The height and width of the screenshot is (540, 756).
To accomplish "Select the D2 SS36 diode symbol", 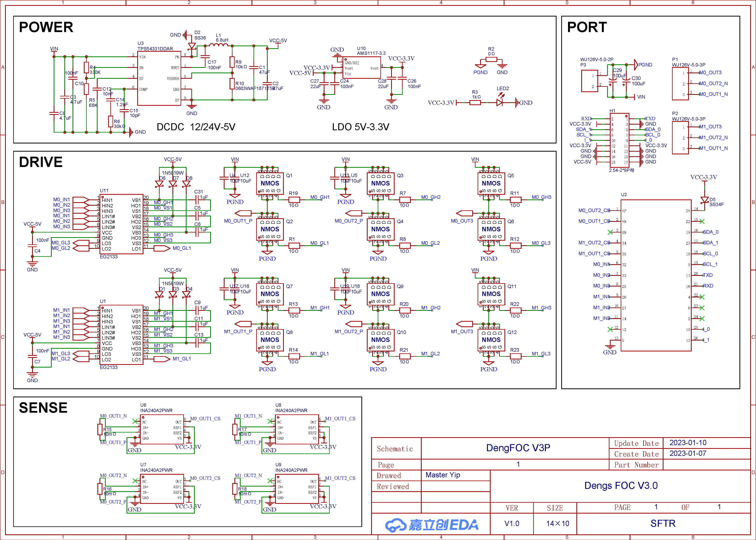I will [x=192, y=46].
